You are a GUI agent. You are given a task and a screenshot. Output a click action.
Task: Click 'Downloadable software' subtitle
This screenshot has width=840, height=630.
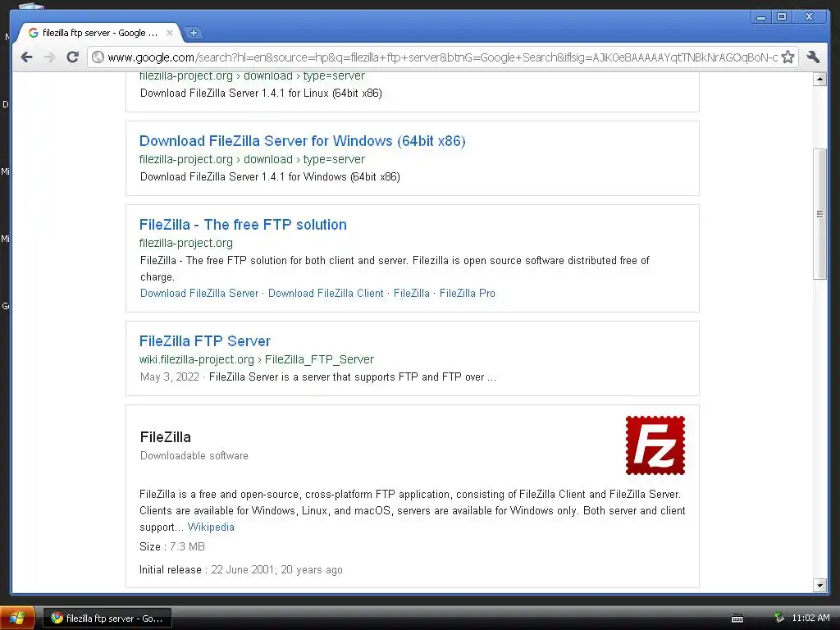[194, 455]
